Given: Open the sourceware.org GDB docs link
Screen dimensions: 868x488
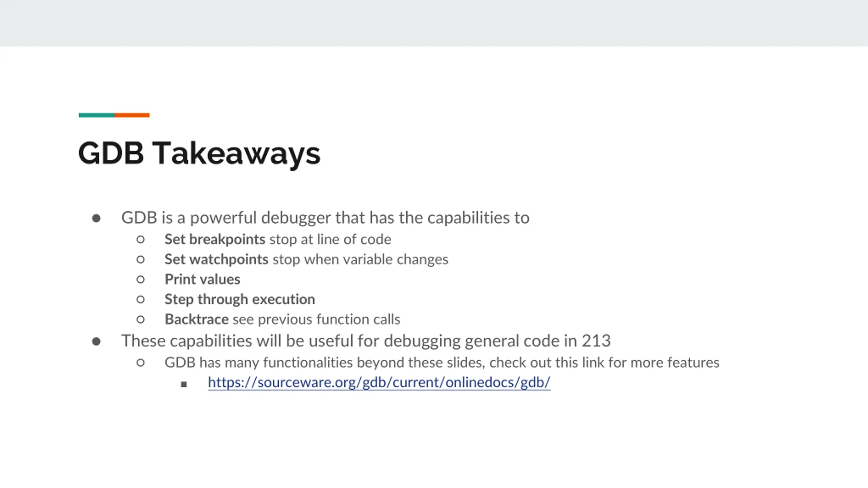Looking at the screenshot, I should pyautogui.click(x=379, y=382).
